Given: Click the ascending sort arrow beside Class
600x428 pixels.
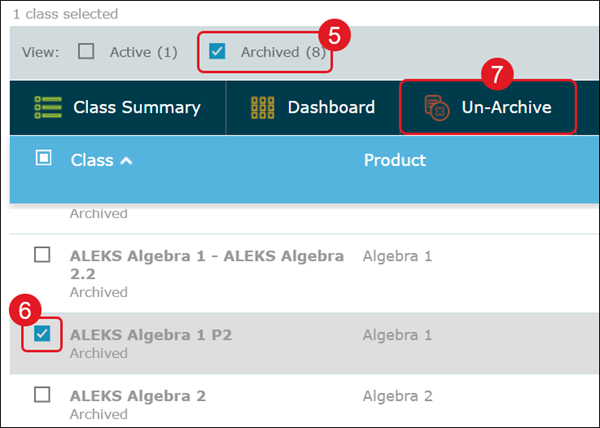Looking at the screenshot, I should tap(126, 161).
